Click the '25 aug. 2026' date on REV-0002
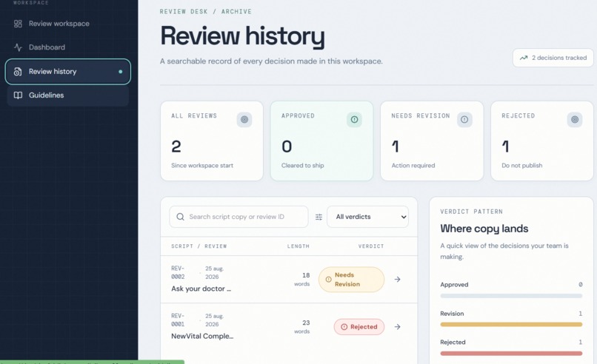The height and width of the screenshot is (364, 597). click(x=215, y=273)
